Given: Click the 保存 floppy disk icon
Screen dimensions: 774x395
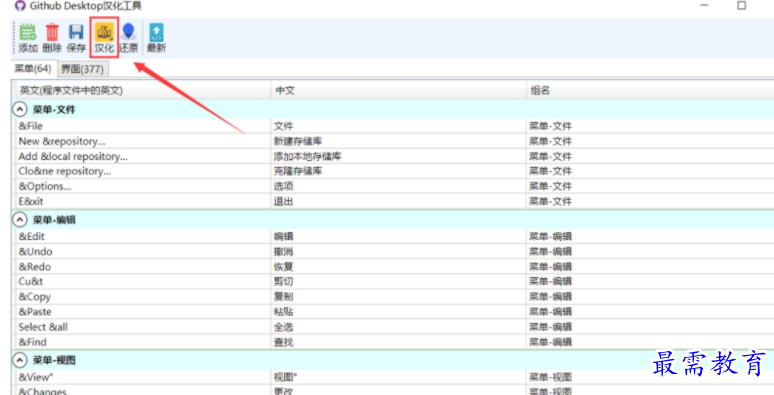Looking at the screenshot, I should coord(76,38).
